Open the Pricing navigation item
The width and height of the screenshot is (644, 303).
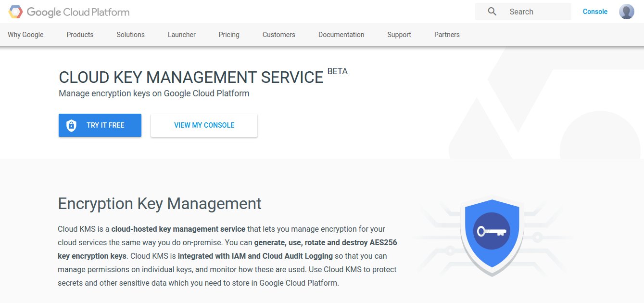tap(229, 35)
